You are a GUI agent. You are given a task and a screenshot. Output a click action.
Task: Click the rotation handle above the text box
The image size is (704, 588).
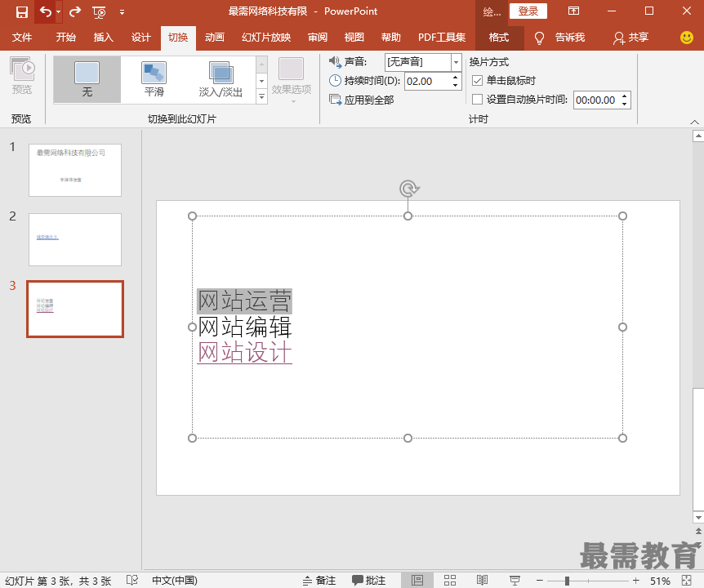coord(408,189)
